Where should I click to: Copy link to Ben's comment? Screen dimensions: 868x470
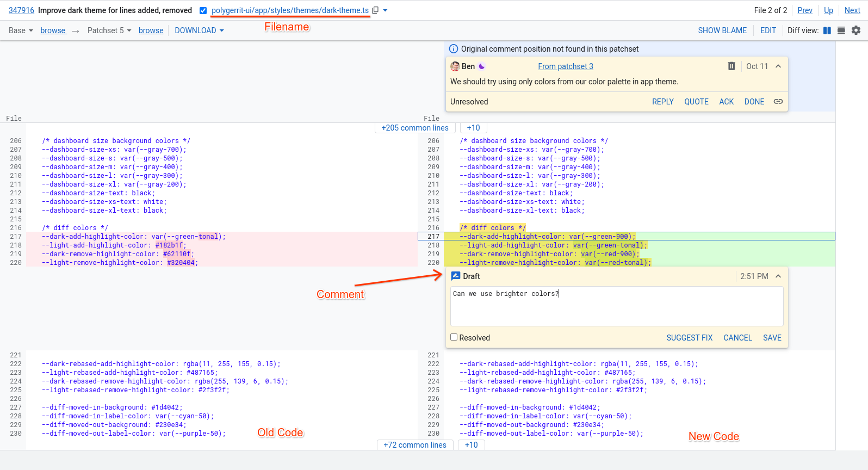click(x=778, y=102)
